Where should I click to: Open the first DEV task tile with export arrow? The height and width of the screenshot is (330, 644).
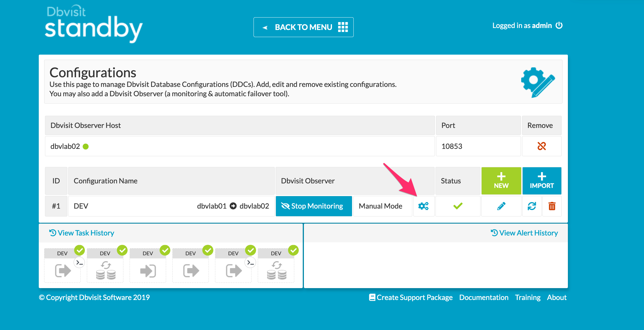(x=62, y=266)
